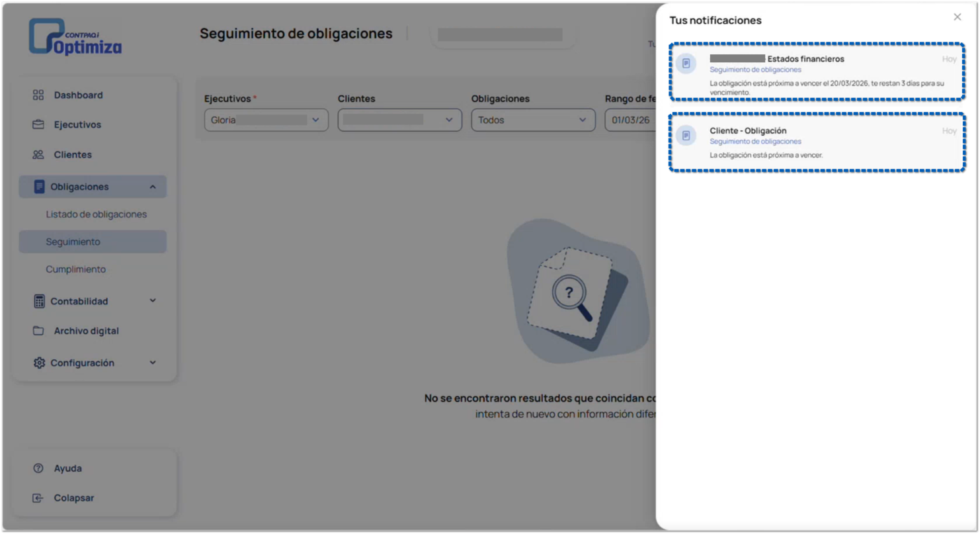Viewport: 980px width, 534px height.
Task: Open the Clientes dropdown
Action: [x=400, y=120]
